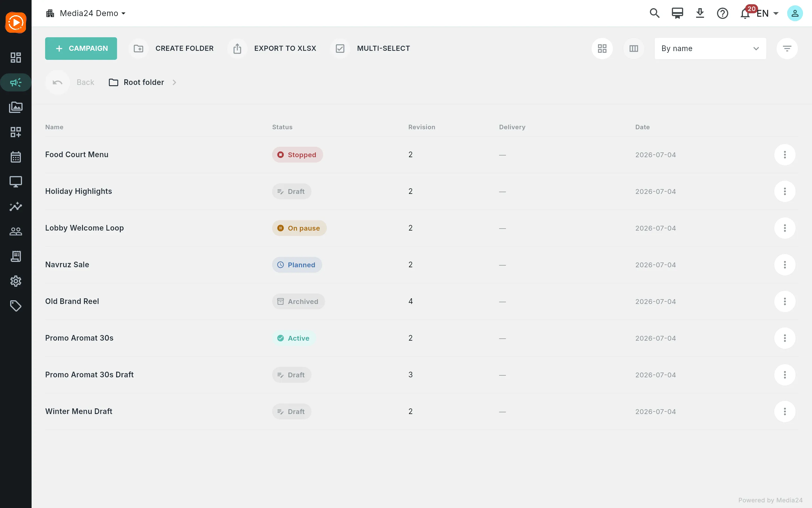Open the user profile avatar

(x=795, y=14)
